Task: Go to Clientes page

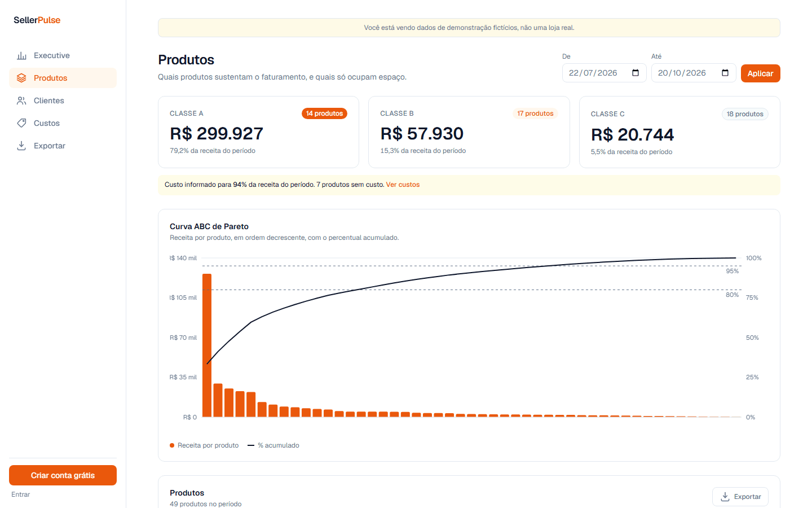Action: click(63, 100)
